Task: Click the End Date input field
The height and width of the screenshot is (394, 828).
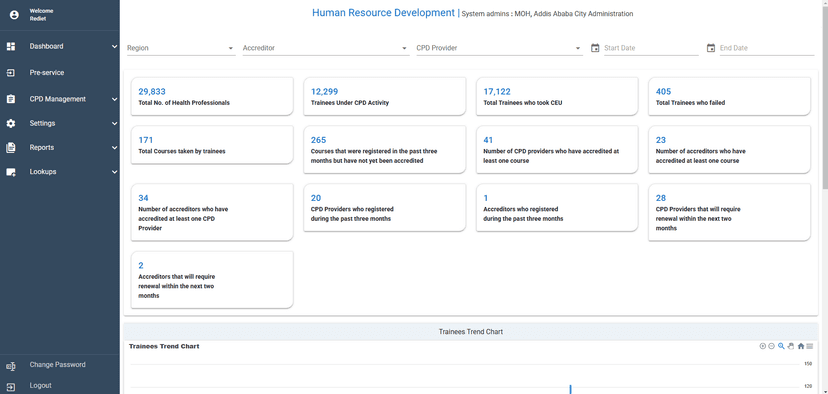Action: [767, 48]
